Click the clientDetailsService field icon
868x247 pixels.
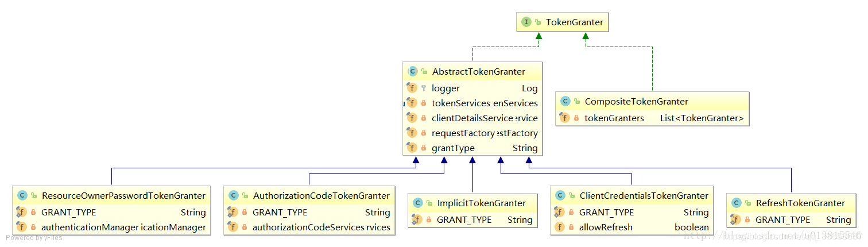click(x=412, y=118)
